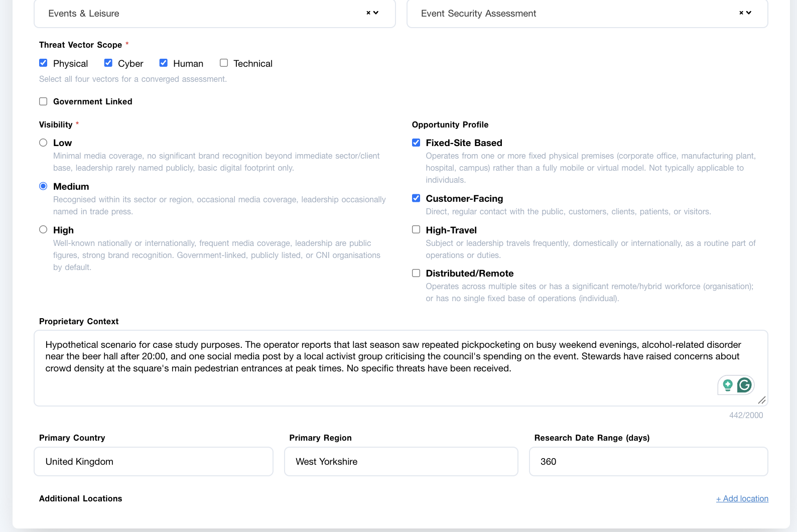The width and height of the screenshot is (797, 532).
Task: Click the + Add location link
Action: click(x=742, y=498)
